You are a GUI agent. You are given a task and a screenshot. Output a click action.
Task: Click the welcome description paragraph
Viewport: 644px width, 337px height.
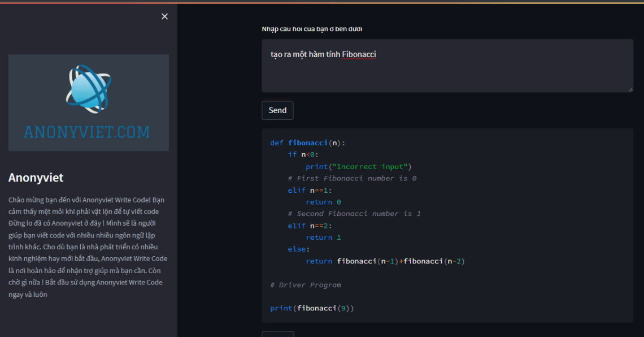(x=88, y=246)
